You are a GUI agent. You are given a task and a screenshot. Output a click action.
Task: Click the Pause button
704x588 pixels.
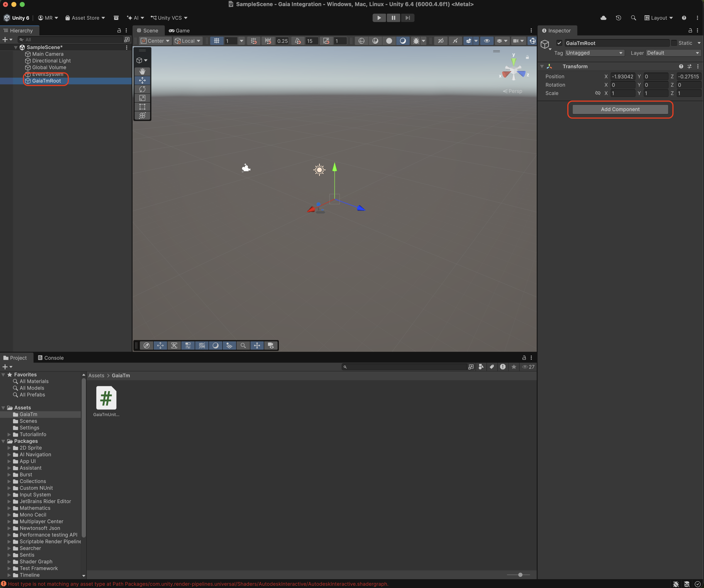point(393,18)
